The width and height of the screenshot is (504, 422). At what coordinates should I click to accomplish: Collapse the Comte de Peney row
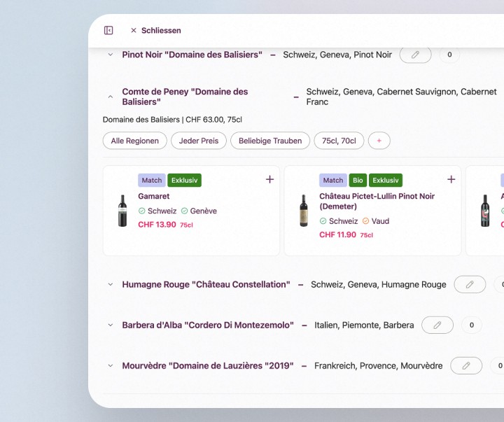point(111,97)
